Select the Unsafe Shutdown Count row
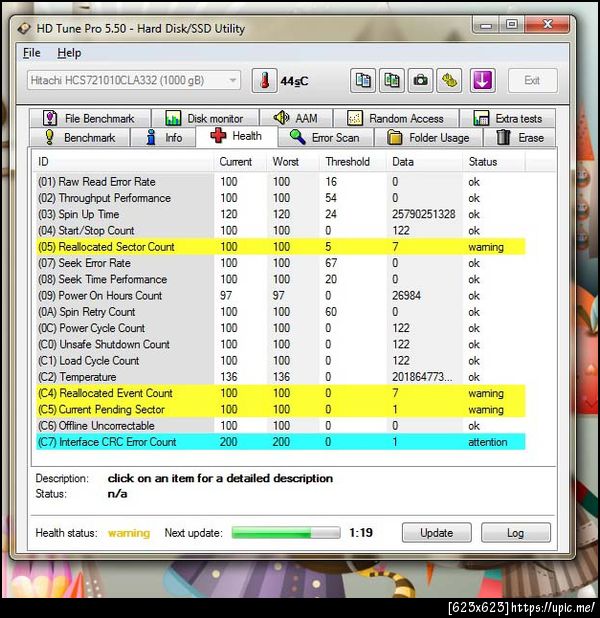The width and height of the screenshot is (600, 618). pyautogui.click(x=281, y=344)
